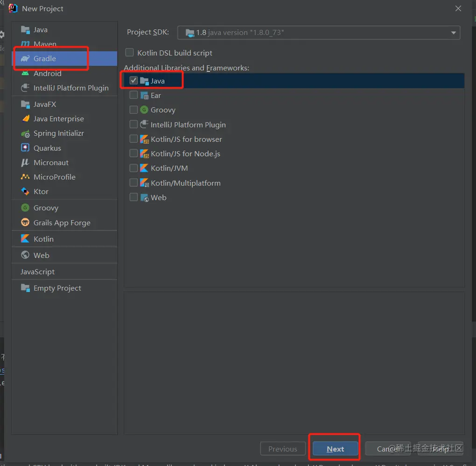Click the Previous button

click(x=283, y=449)
